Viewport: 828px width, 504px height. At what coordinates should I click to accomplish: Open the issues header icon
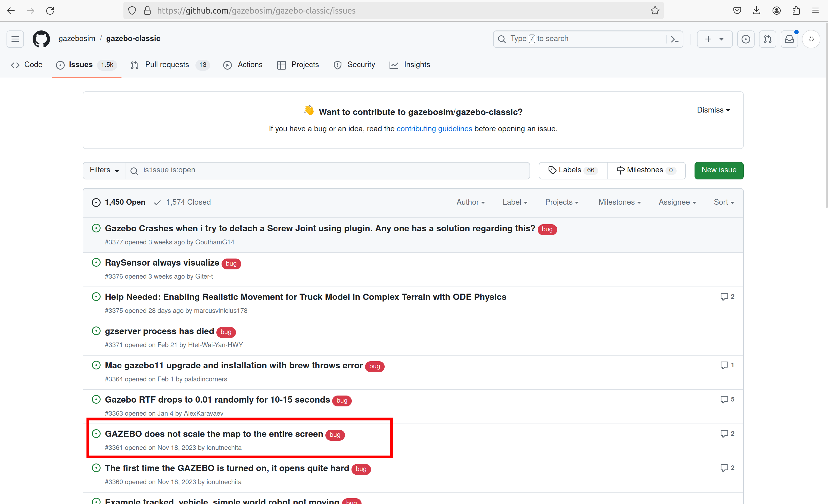(x=745, y=39)
